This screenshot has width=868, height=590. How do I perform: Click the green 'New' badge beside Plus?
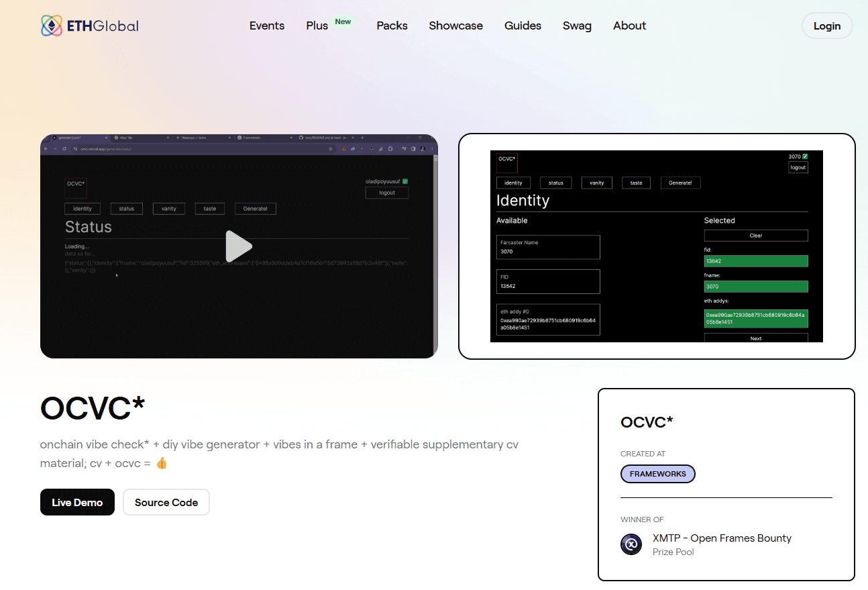pyautogui.click(x=343, y=21)
